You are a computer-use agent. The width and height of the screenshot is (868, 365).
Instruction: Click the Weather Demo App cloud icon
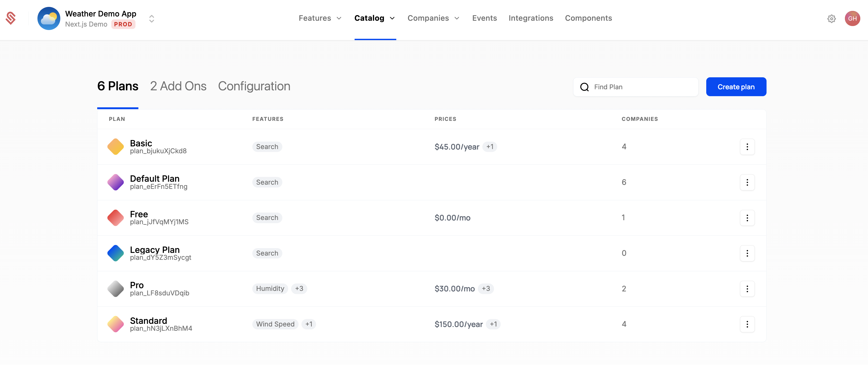click(49, 18)
